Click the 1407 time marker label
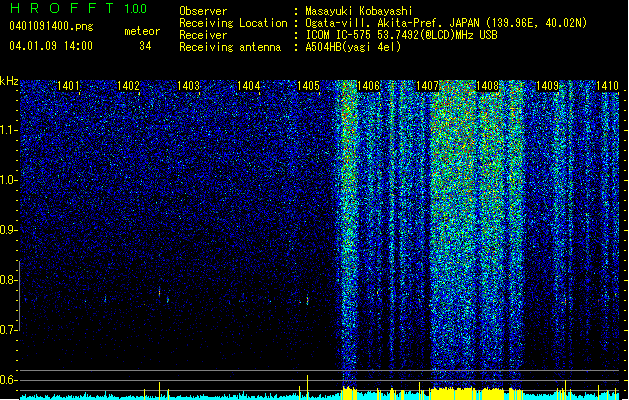Image resolution: width=629 pixels, height=400 pixels. tap(428, 86)
